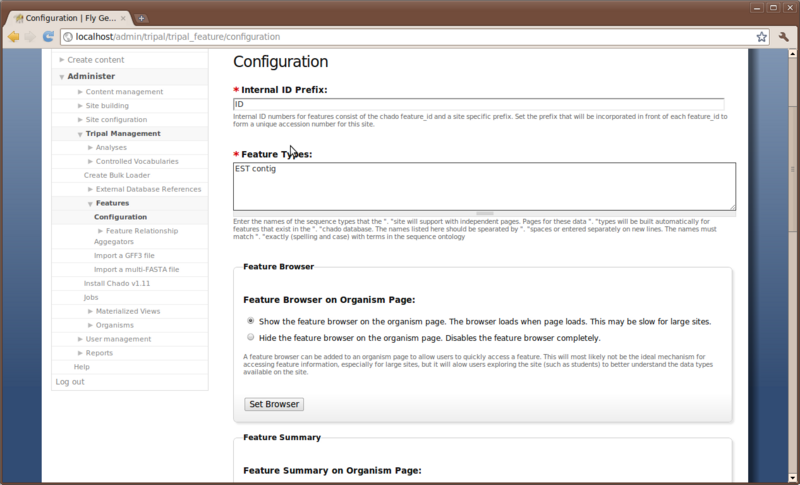
Task: Open Install Chado v1.11 link
Action: pos(117,283)
